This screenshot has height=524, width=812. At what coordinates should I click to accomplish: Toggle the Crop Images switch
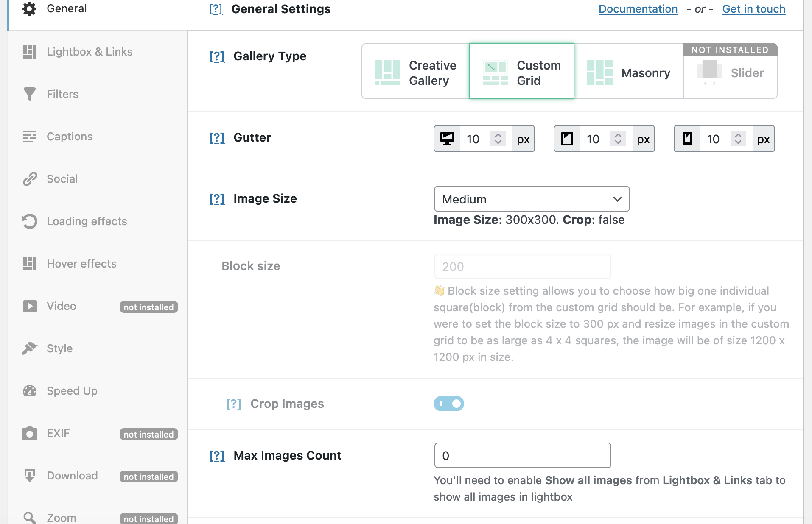point(448,404)
